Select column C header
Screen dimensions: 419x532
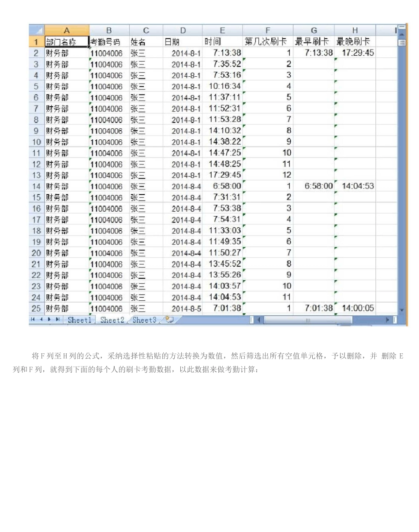tap(146, 30)
